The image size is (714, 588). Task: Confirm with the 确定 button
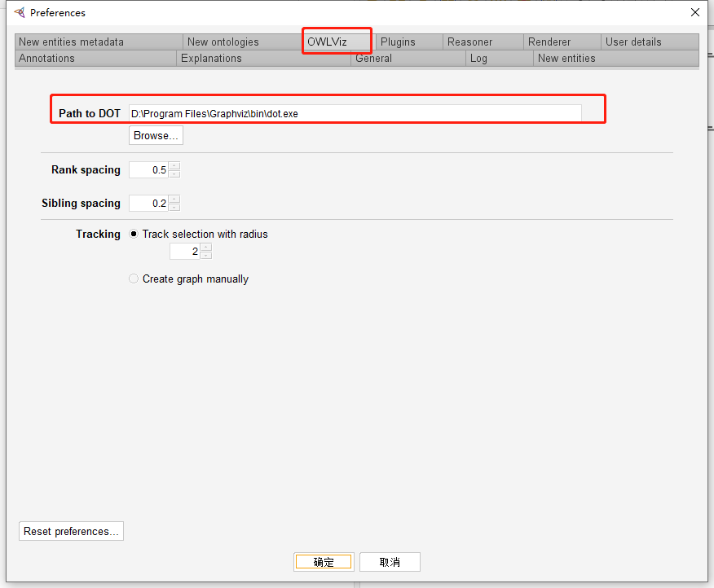pos(324,562)
